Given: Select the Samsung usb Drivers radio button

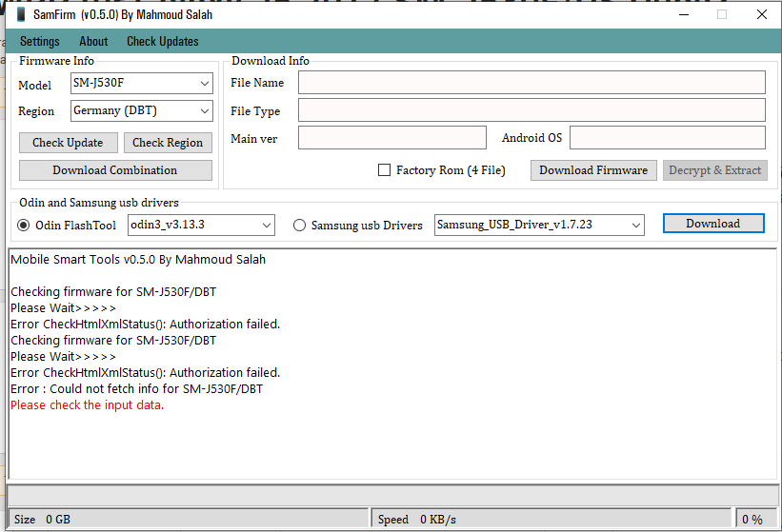Looking at the screenshot, I should (x=299, y=226).
